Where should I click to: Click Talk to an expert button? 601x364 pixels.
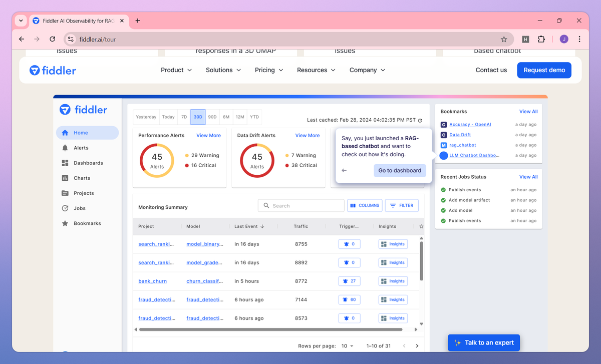click(x=484, y=342)
